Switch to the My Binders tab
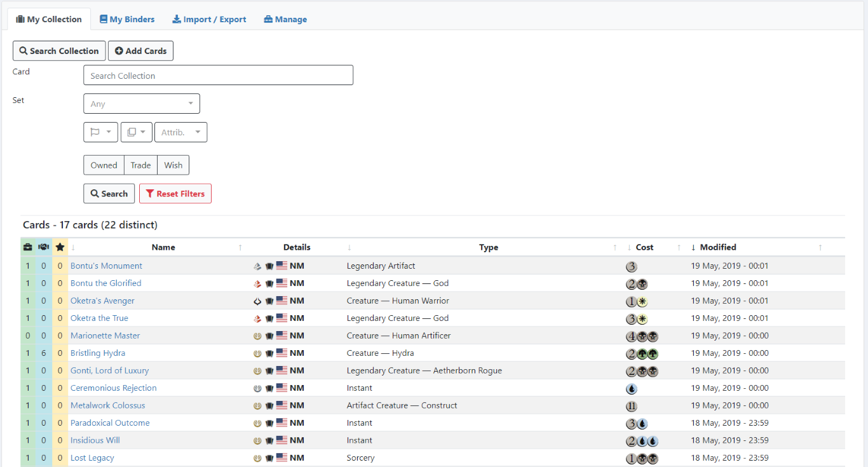This screenshot has width=868, height=467. (127, 19)
